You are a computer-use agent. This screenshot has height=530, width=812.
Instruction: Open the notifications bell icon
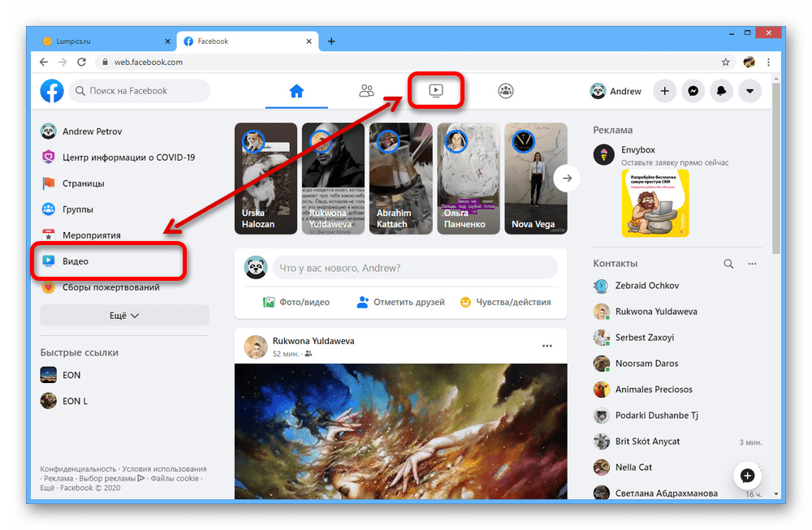pos(721,92)
